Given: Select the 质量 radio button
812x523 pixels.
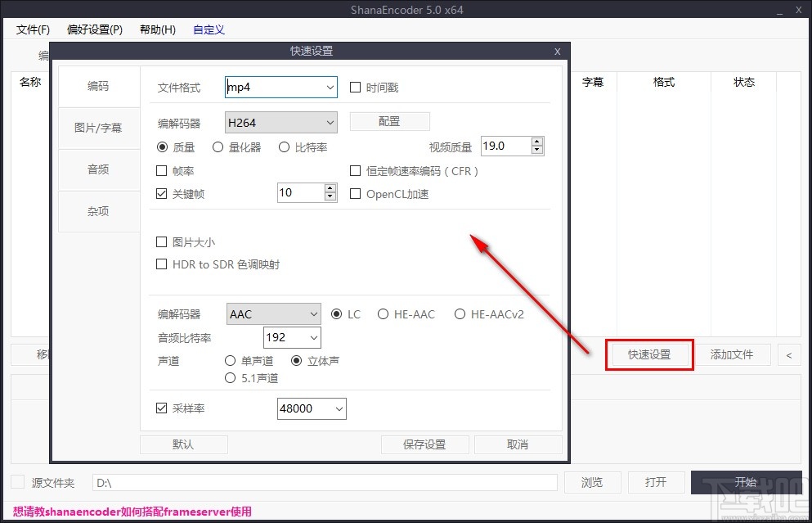Looking at the screenshot, I should [x=162, y=147].
